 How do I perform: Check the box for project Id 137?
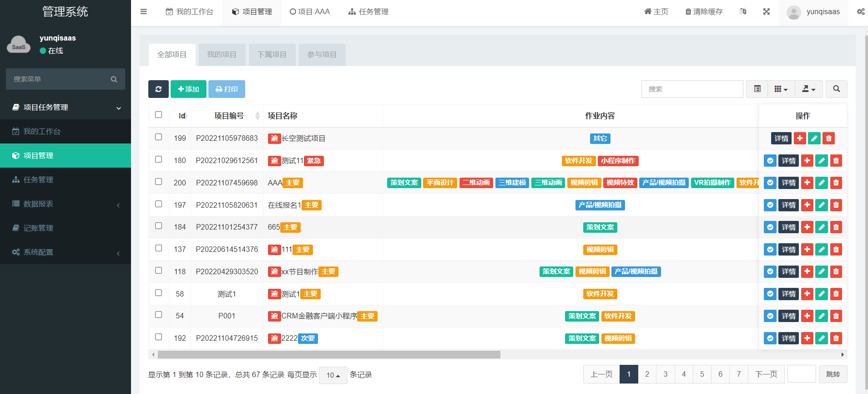tap(158, 248)
